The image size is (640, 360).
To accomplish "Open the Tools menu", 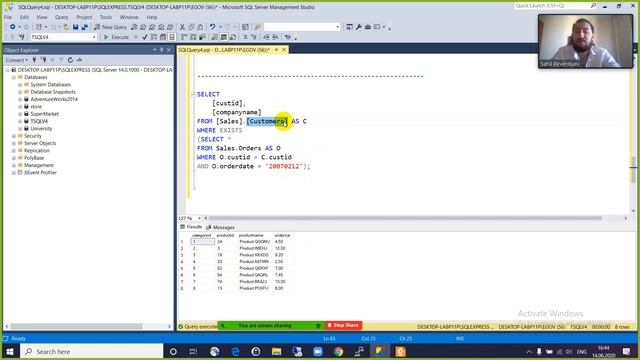I will pos(106,17).
